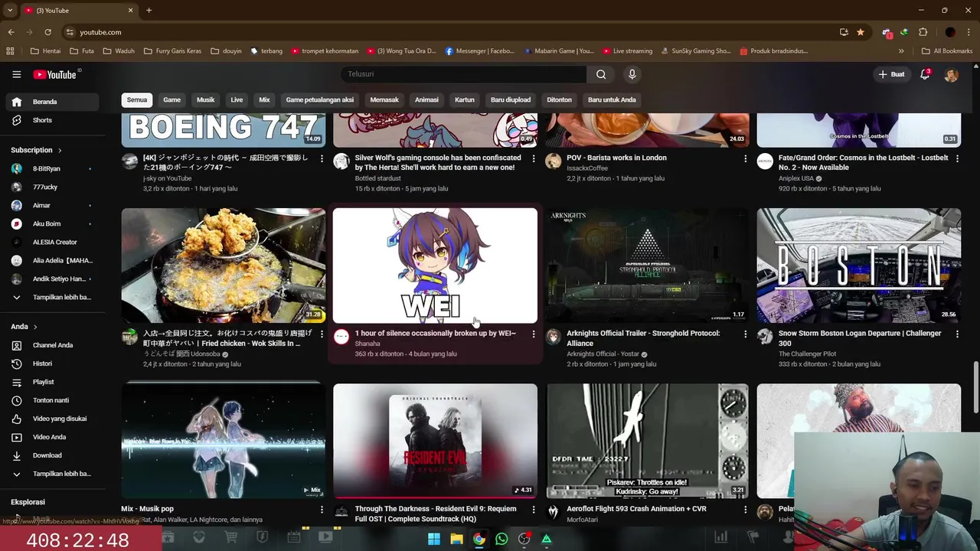
Task: Select the Mix filter chip
Action: click(264, 99)
